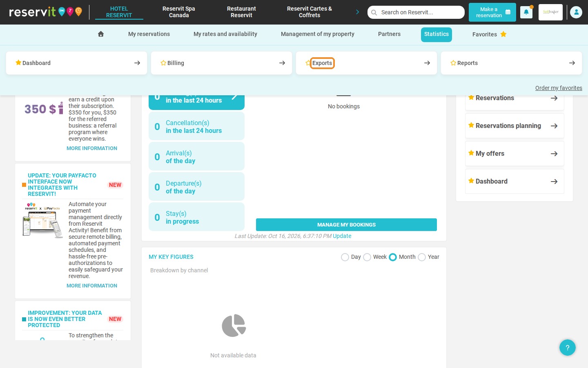Click the Order my favorites link
The image size is (588, 368).
point(559,88)
